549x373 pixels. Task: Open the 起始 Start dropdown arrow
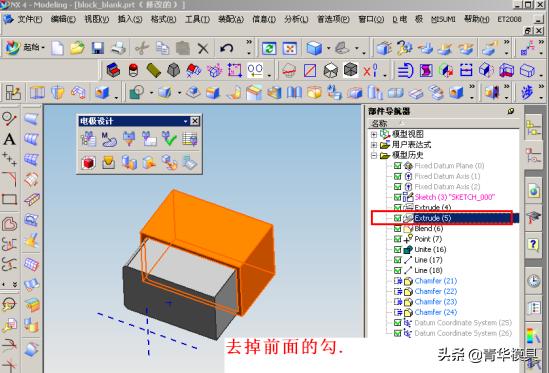coord(43,48)
